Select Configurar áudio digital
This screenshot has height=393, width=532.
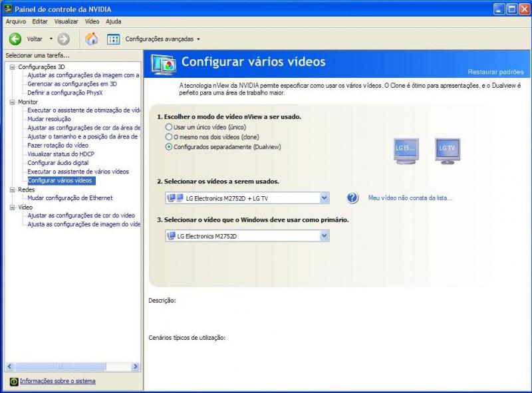pos(58,163)
